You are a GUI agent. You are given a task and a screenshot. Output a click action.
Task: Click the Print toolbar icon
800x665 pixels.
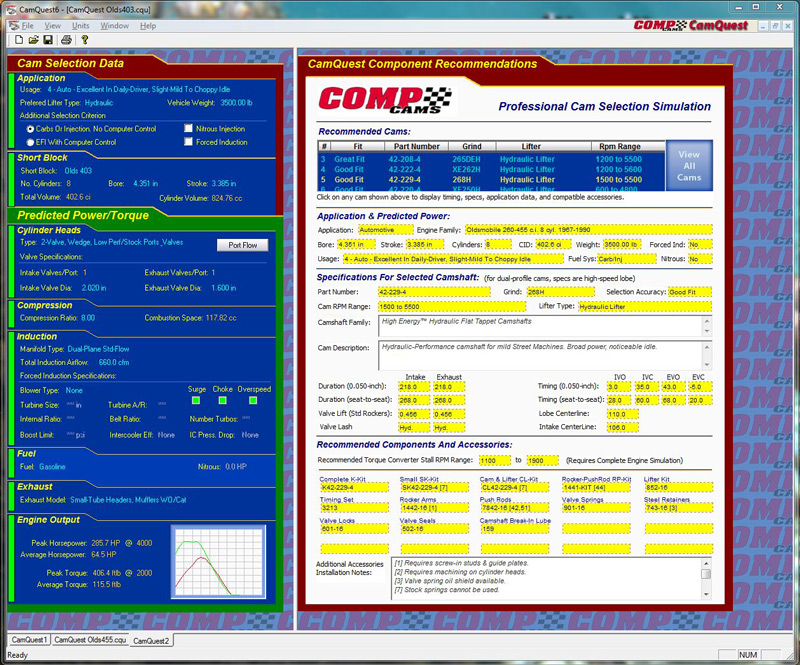[x=66, y=40]
